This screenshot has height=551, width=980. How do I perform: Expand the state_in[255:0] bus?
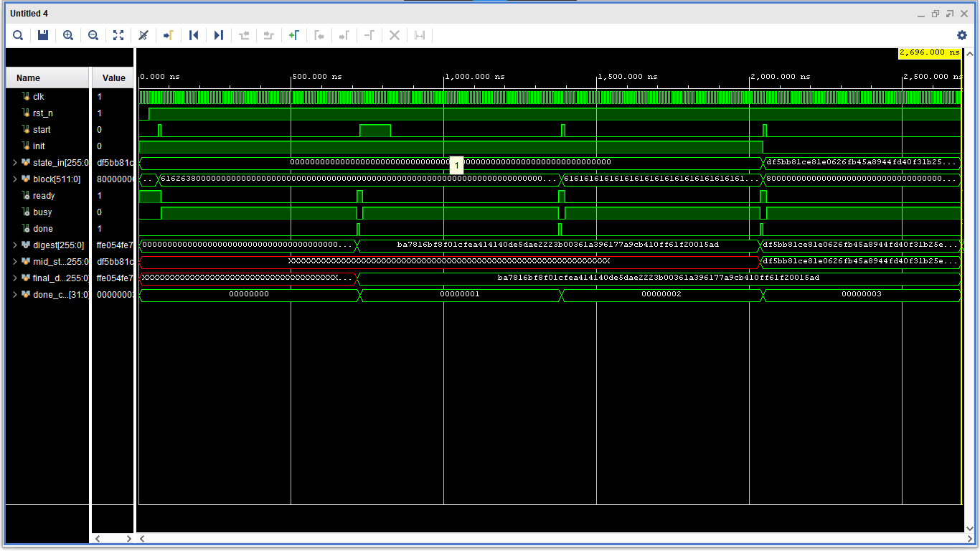pyautogui.click(x=14, y=163)
